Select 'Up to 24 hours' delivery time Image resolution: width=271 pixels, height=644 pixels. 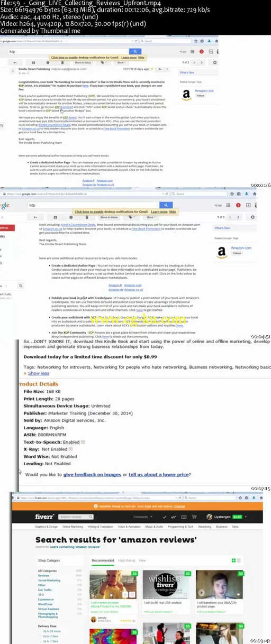point(50,632)
